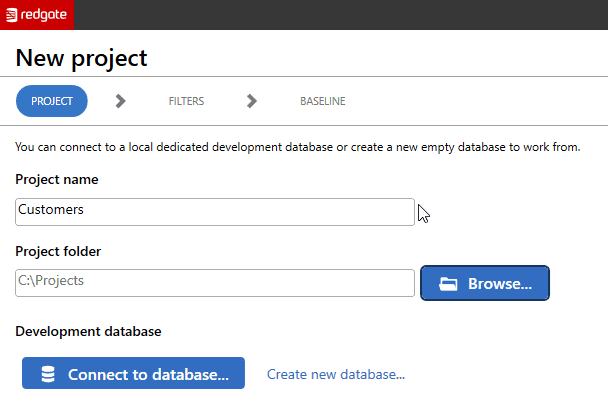Click Connect to database… button
Viewport: 608px width, 404px height.
[x=133, y=373]
